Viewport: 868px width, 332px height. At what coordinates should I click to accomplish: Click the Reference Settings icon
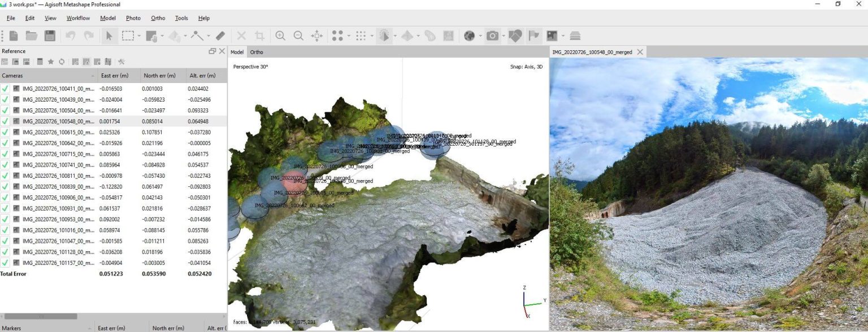coord(122,62)
